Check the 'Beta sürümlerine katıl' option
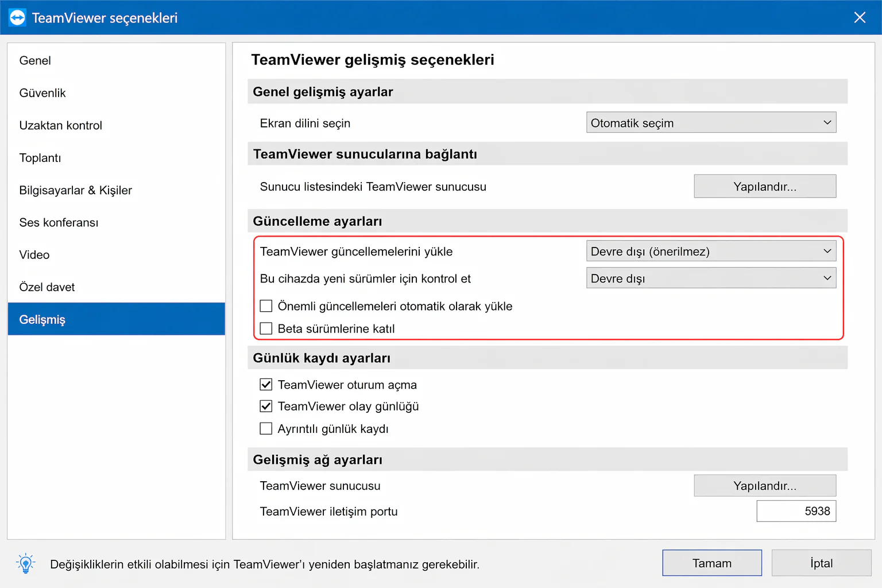Image resolution: width=882 pixels, height=588 pixels. (x=266, y=328)
